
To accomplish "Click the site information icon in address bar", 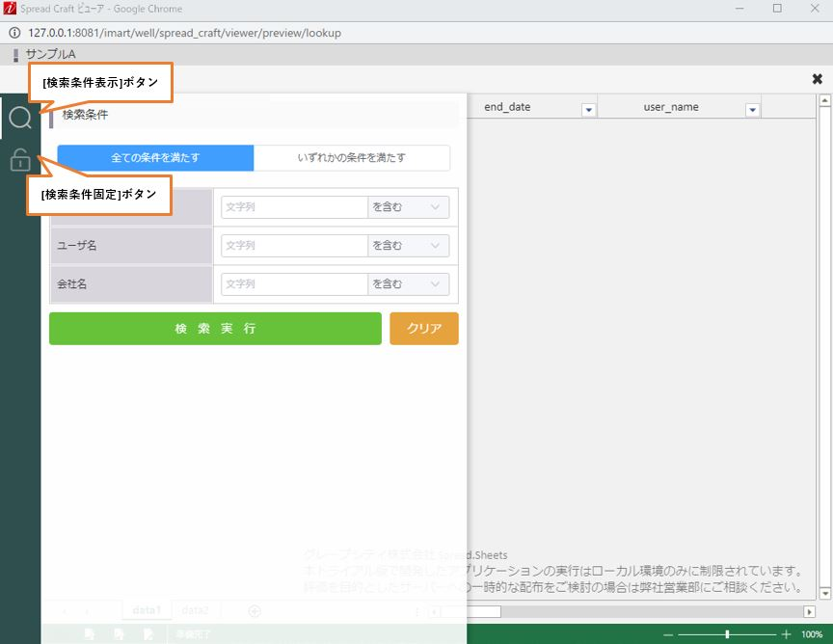I will 14,33.
